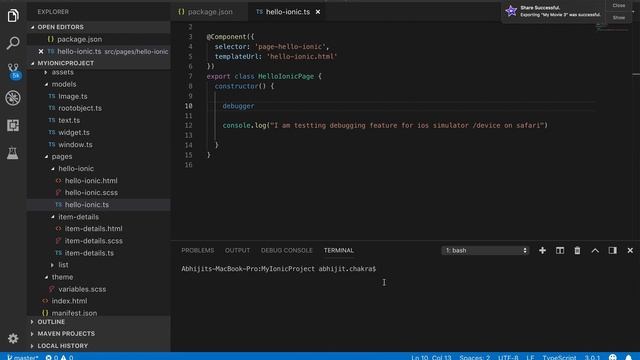Change encoding via UTF-8 indicator
The width and height of the screenshot is (640, 360).
(x=508, y=357)
